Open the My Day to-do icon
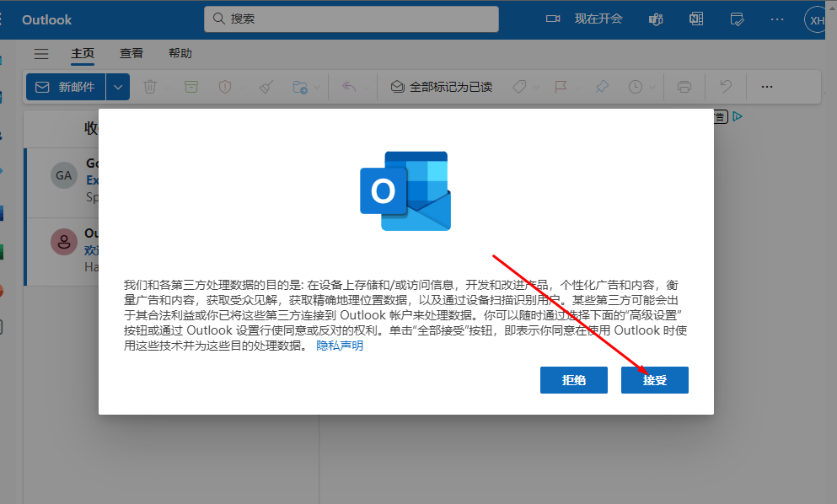Viewport: 837px width, 504px height. [737, 19]
